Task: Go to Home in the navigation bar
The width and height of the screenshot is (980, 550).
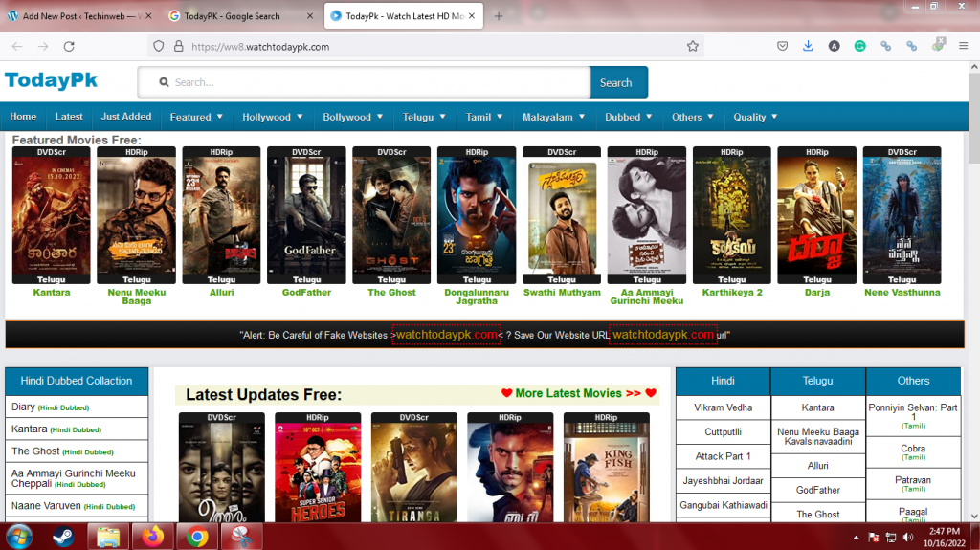Action: pyautogui.click(x=23, y=117)
